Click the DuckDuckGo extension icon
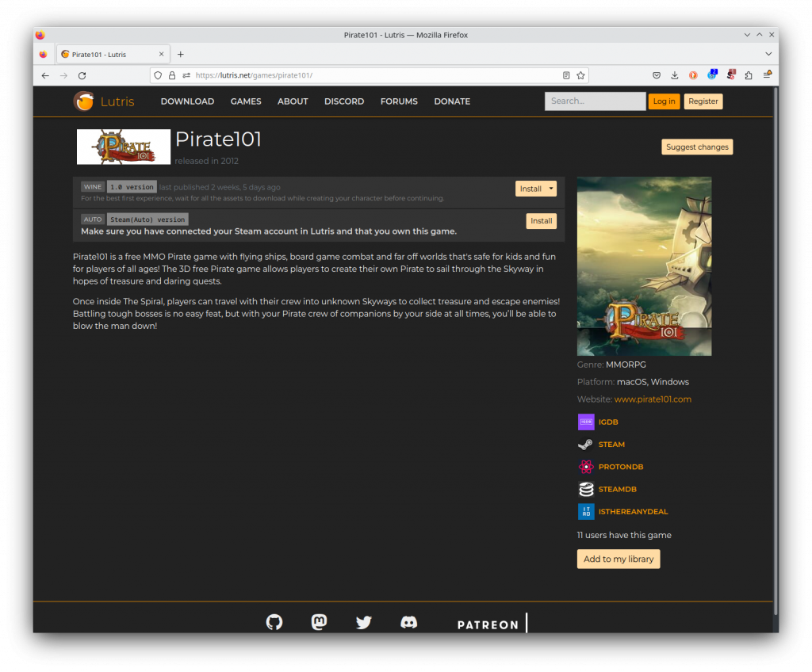The height and width of the screenshot is (672, 812). point(693,75)
